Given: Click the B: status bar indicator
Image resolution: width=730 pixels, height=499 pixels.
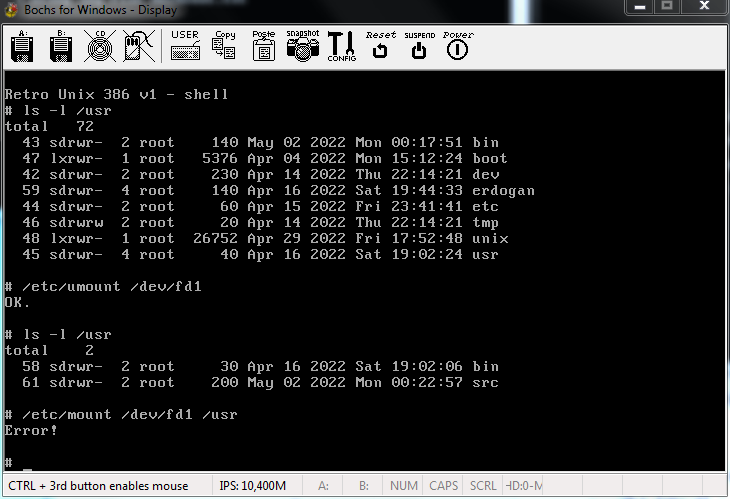Looking at the screenshot, I should point(364,486).
